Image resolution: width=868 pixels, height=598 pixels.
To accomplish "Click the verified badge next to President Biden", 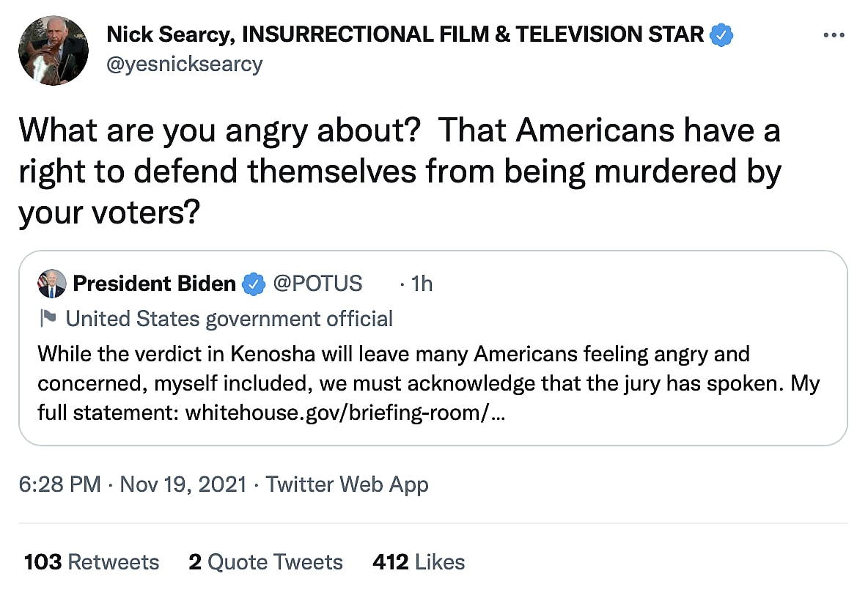I will click(x=254, y=284).
